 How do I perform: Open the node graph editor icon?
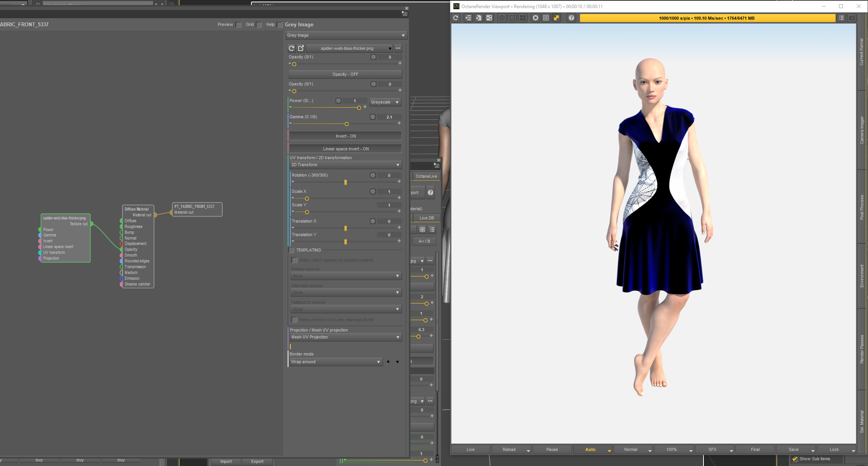pyautogui.click(x=489, y=18)
